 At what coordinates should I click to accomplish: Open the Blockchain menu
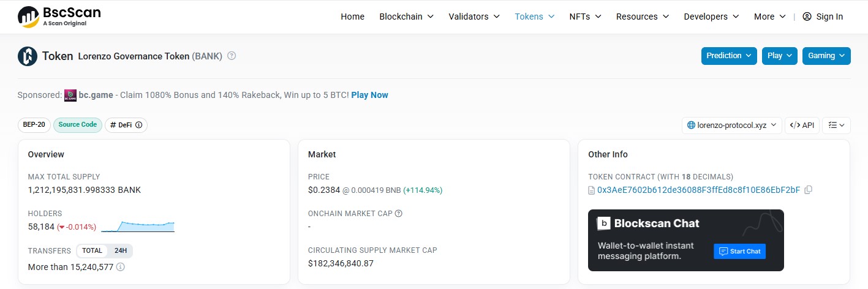pos(407,17)
